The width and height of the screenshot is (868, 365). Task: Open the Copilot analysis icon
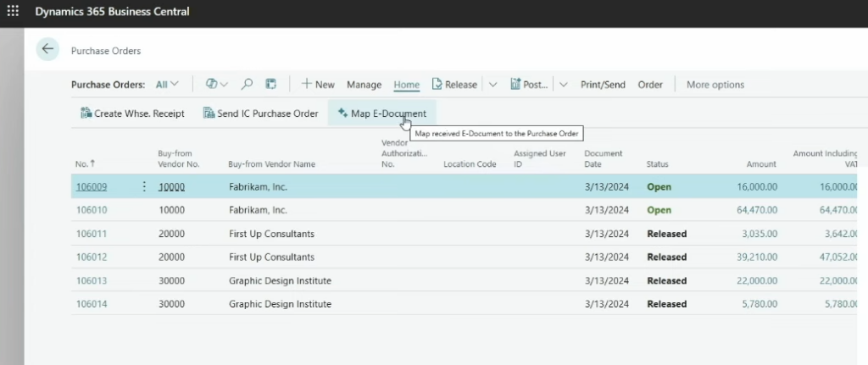click(x=211, y=84)
